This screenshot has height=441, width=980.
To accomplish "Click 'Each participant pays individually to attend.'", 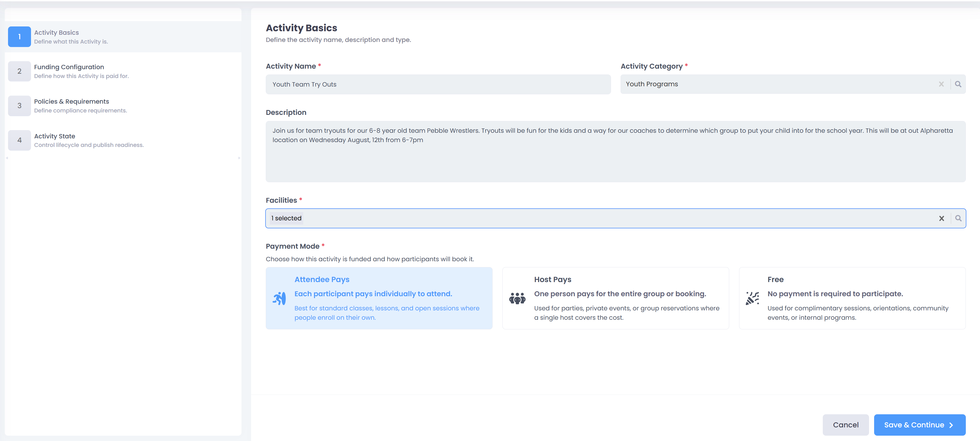I will point(373,294).
